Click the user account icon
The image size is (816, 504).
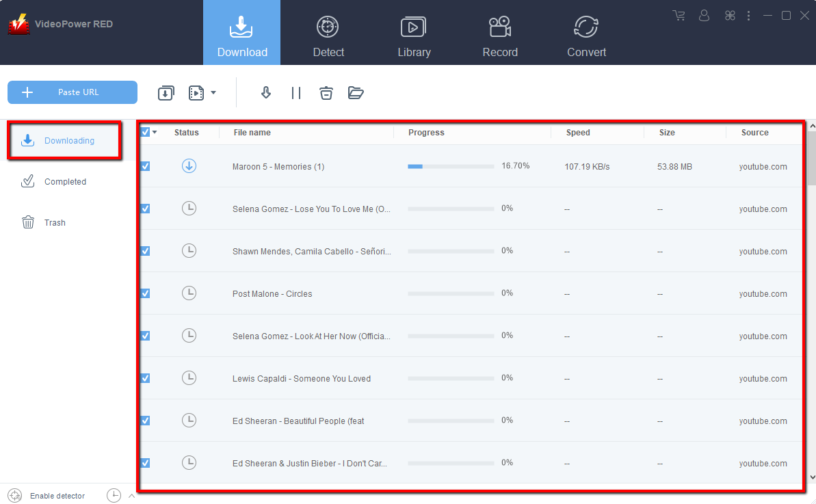coord(704,15)
